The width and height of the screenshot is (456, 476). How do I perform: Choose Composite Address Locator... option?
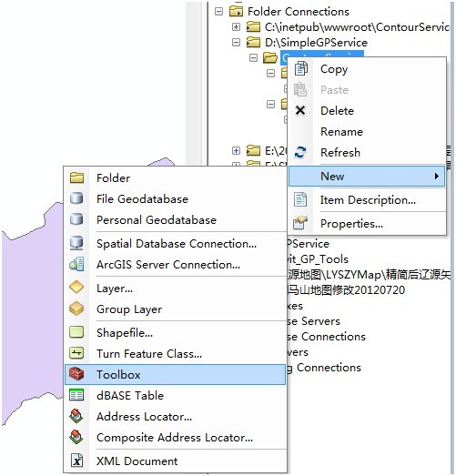[175, 437]
